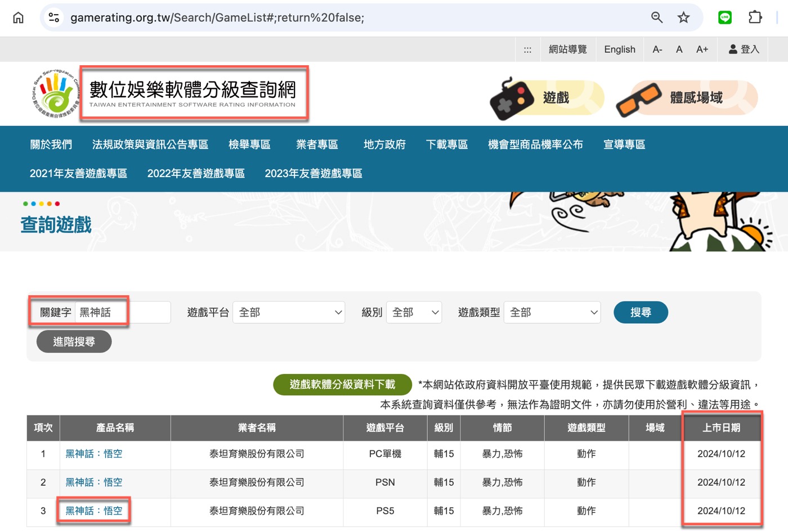The height and width of the screenshot is (532, 788).
Task: Bookmark this page with the star icon
Action: (x=684, y=17)
